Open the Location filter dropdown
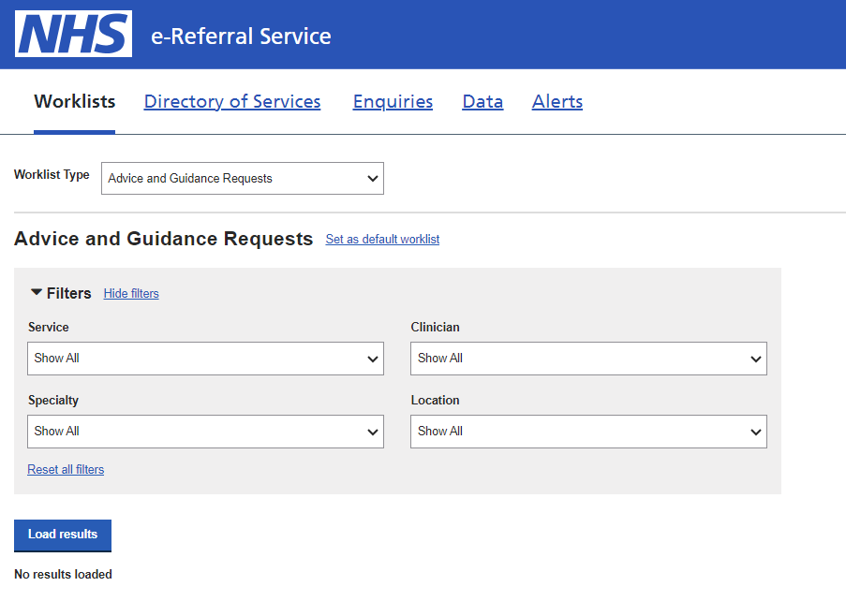 [588, 432]
